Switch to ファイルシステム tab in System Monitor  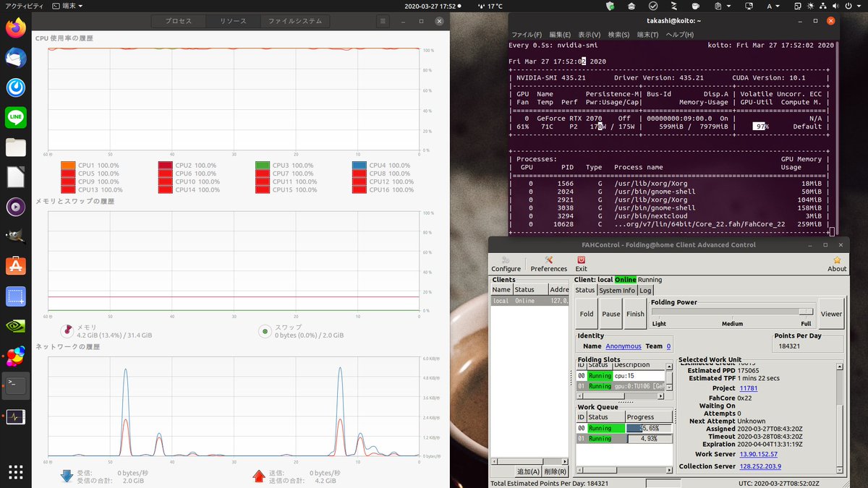295,21
